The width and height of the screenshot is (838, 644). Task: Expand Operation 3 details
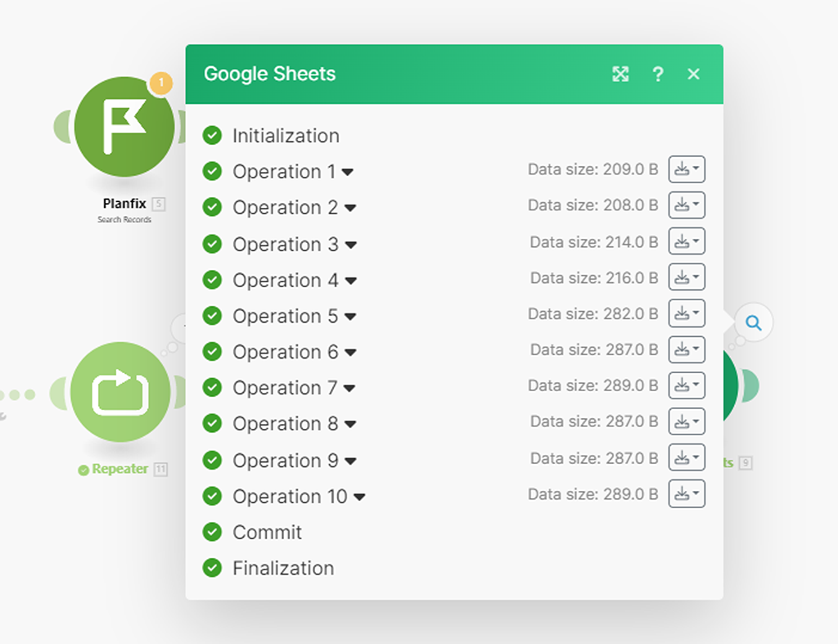(x=350, y=245)
